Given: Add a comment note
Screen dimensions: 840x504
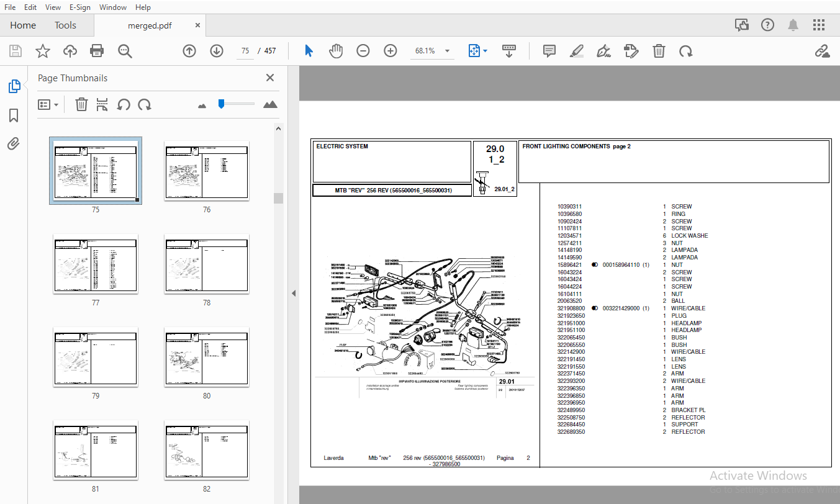Looking at the screenshot, I should [x=549, y=51].
